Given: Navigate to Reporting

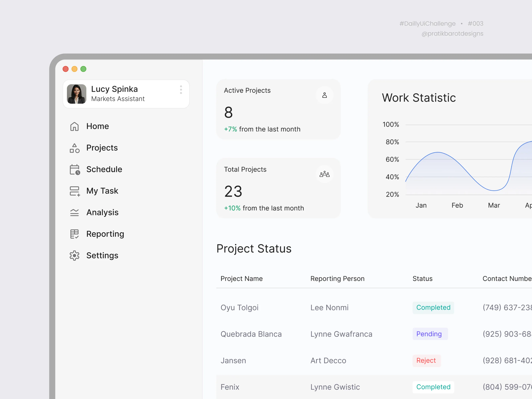Looking at the screenshot, I should click(x=105, y=234).
